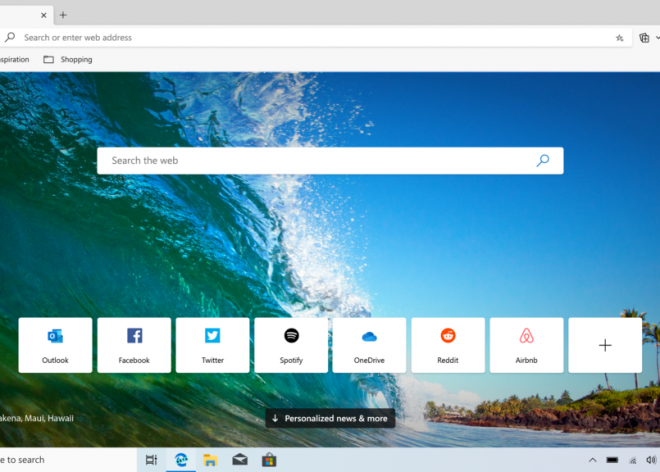Image resolution: width=660 pixels, height=472 pixels.
Task: Open the Twitter quick link tile
Action: click(213, 345)
